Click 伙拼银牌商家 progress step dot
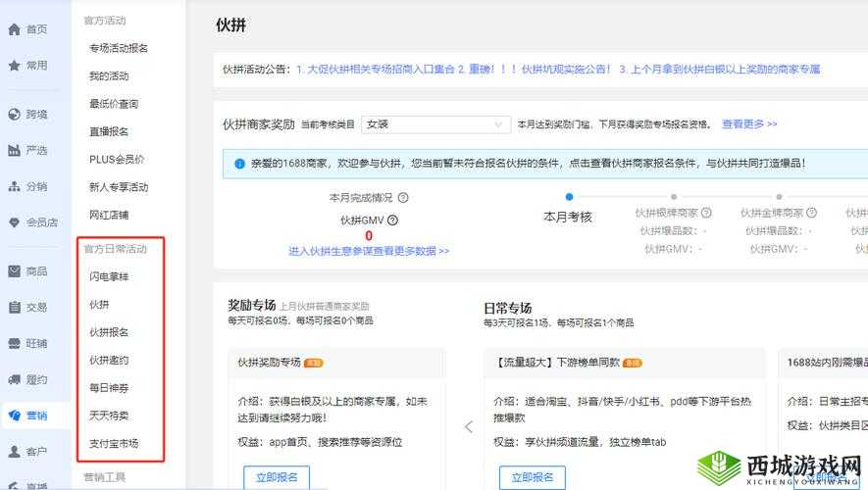 pos(673,196)
